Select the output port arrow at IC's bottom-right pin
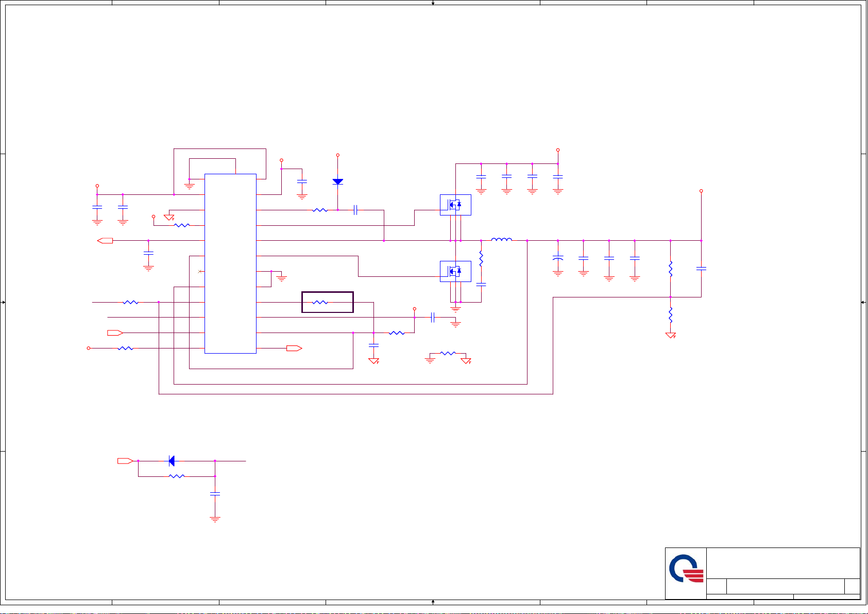Viewport: 868px width, 614px height. 295,349
